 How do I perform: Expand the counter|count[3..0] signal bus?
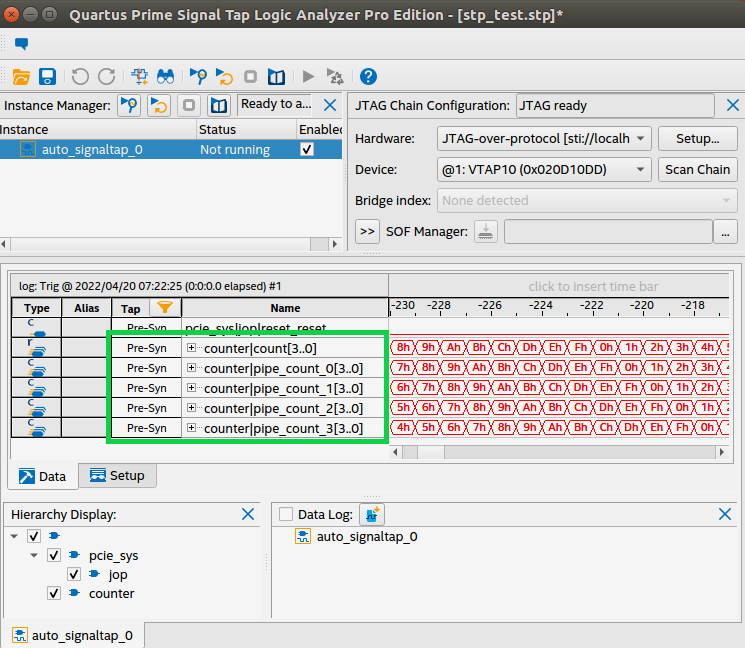[x=192, y=348]
